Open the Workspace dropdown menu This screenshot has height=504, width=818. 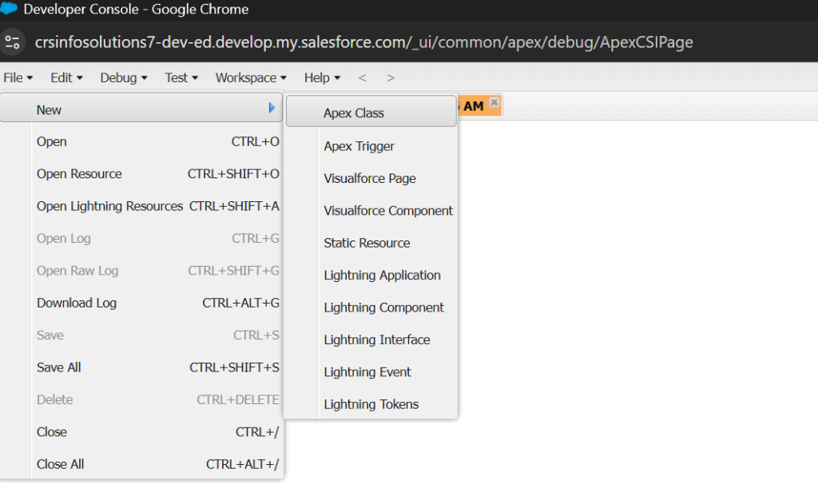246,77
